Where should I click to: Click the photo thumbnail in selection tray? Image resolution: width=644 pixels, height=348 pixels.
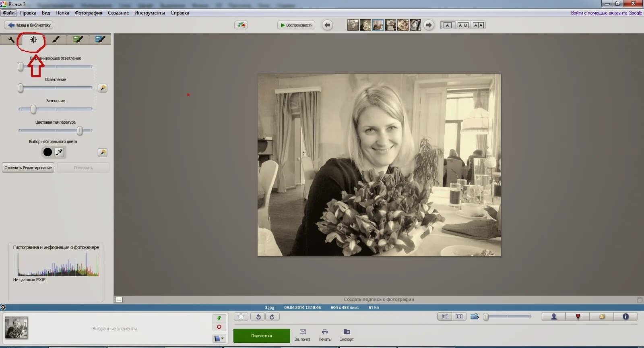coord(17,327)
